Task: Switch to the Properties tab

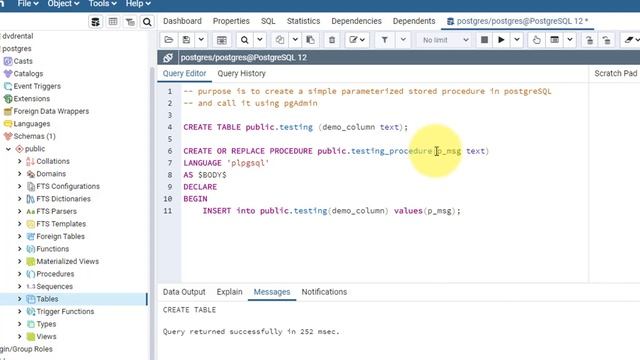Action: (231, 21)
